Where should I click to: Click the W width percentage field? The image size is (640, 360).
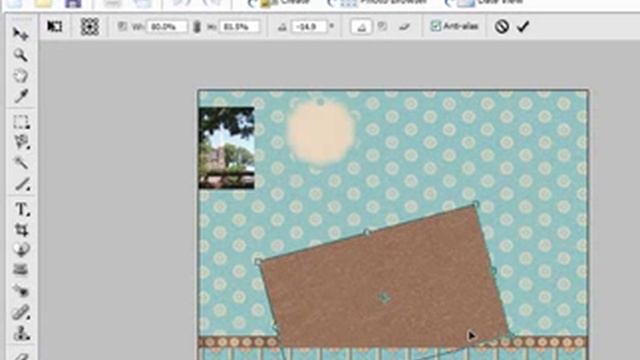[x=167, y=27]
